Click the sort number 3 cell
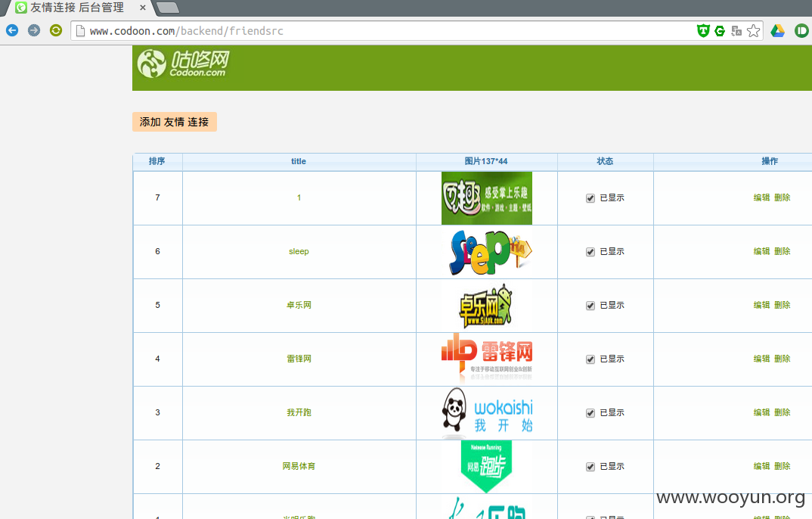Viewport: 812px width, 519px height. [157, 412]
